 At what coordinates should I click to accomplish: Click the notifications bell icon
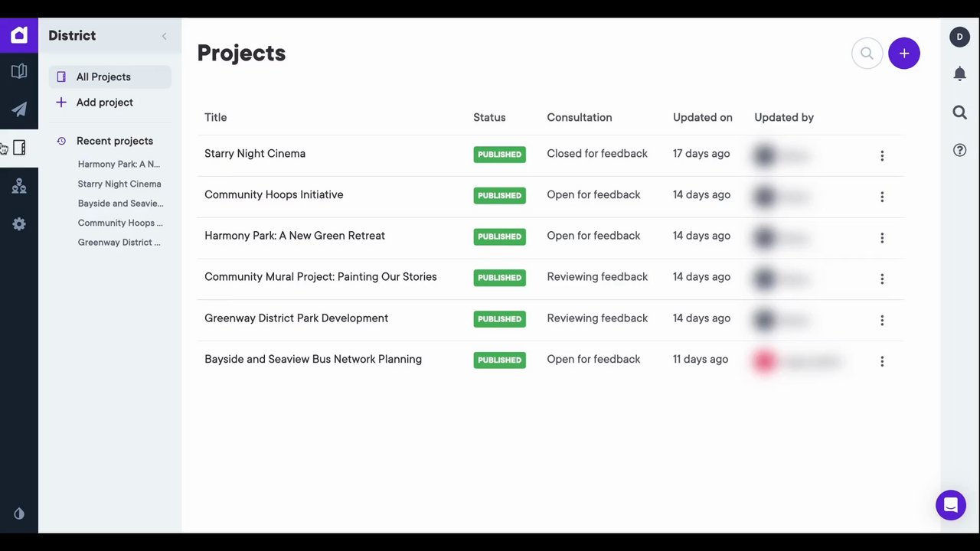(x=959, y=73)
